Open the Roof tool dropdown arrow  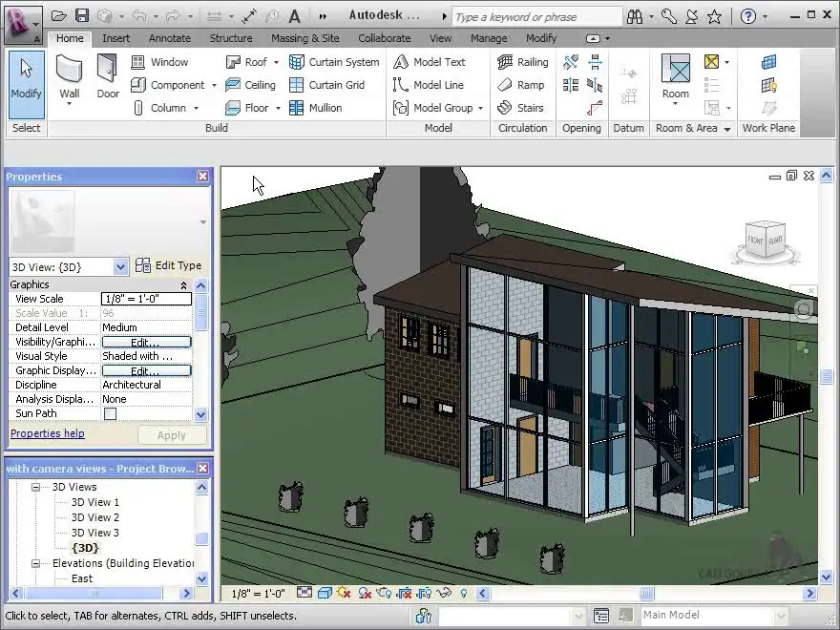tap(277, 62)
